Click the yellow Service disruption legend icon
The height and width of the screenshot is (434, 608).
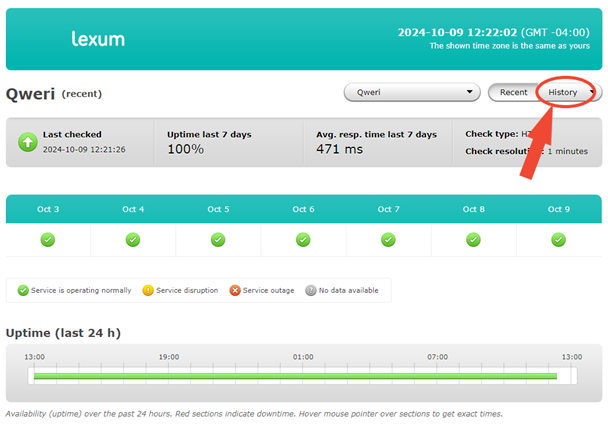click(147, 291)
